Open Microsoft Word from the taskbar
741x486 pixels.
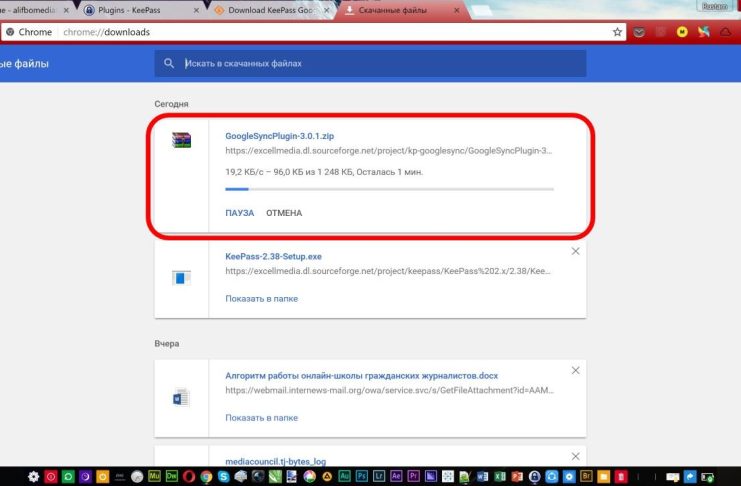tap(483, 477)
